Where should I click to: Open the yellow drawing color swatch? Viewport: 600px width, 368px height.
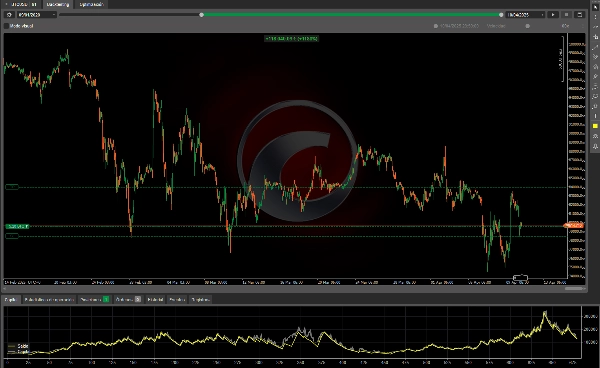[x=595, y=126]
